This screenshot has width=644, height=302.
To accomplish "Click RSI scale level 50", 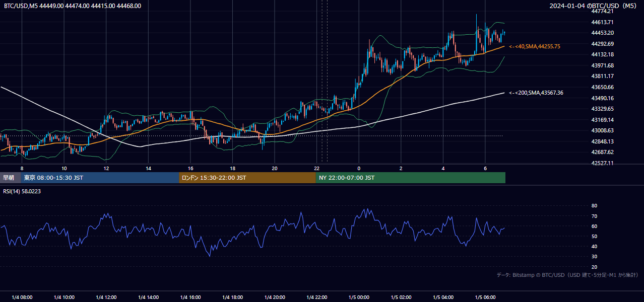I will (594, 236).
